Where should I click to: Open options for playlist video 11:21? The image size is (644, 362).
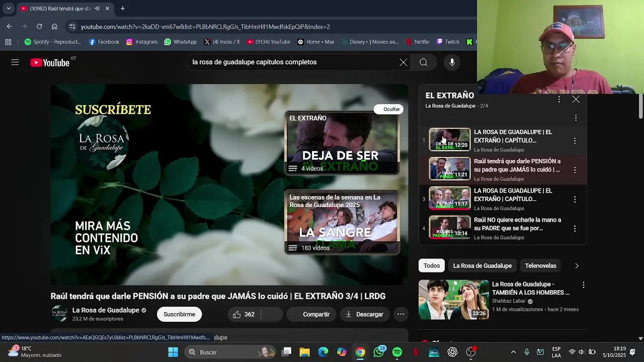coord(575,170)
